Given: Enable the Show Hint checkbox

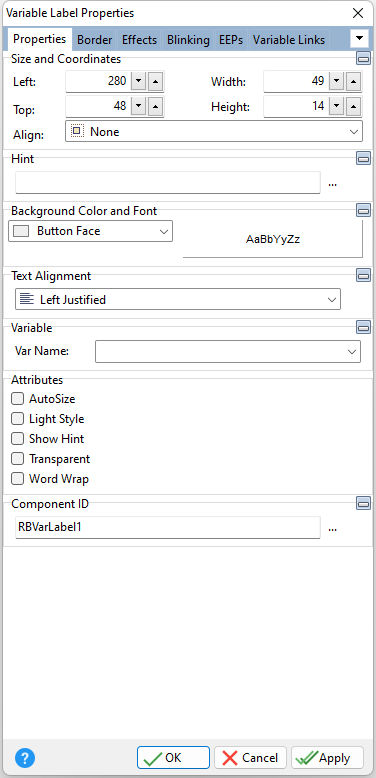Looking at the screenshot, I should click(x=18, y=439).
